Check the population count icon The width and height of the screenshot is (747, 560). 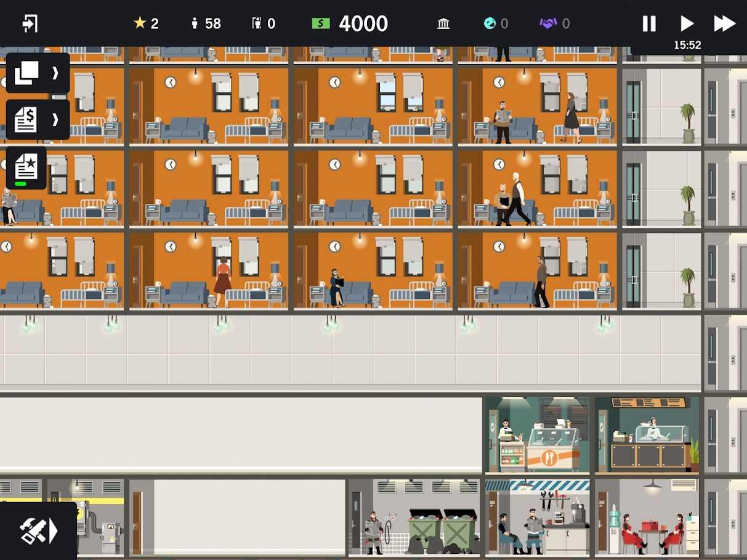click(x=195, y=23)
